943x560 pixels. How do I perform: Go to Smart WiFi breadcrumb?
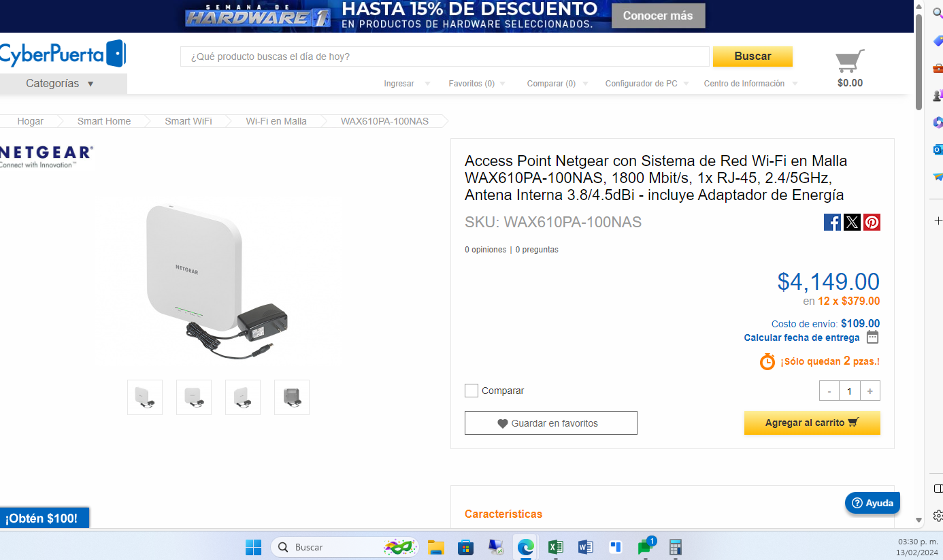tap(188, 121)
